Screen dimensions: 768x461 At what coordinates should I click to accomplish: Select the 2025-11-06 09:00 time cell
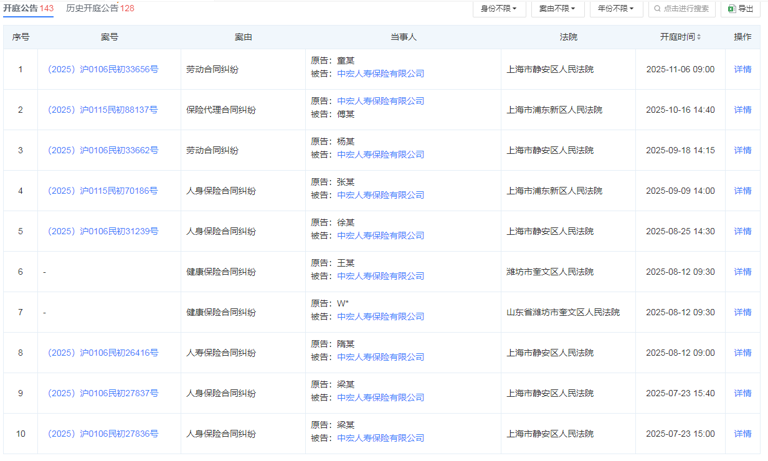coord(680,69)
